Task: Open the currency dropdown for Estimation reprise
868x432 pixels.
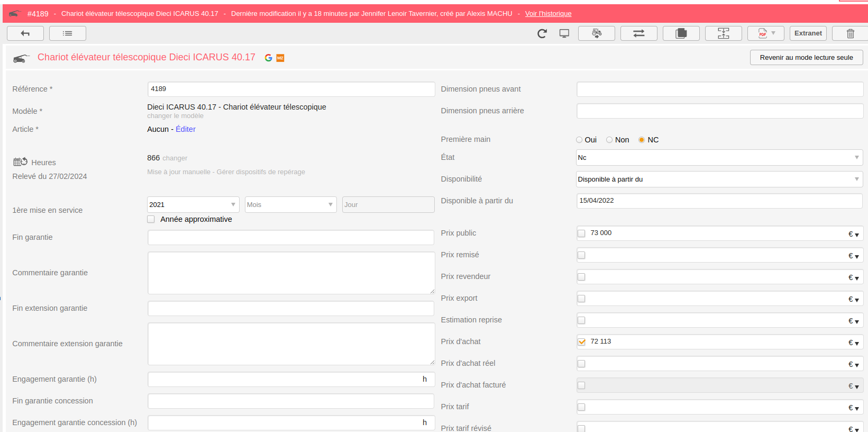Action: 854,321
